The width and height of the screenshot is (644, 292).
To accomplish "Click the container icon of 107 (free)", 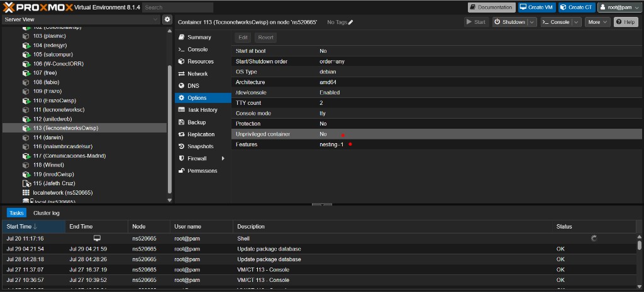I will [26, 73].
